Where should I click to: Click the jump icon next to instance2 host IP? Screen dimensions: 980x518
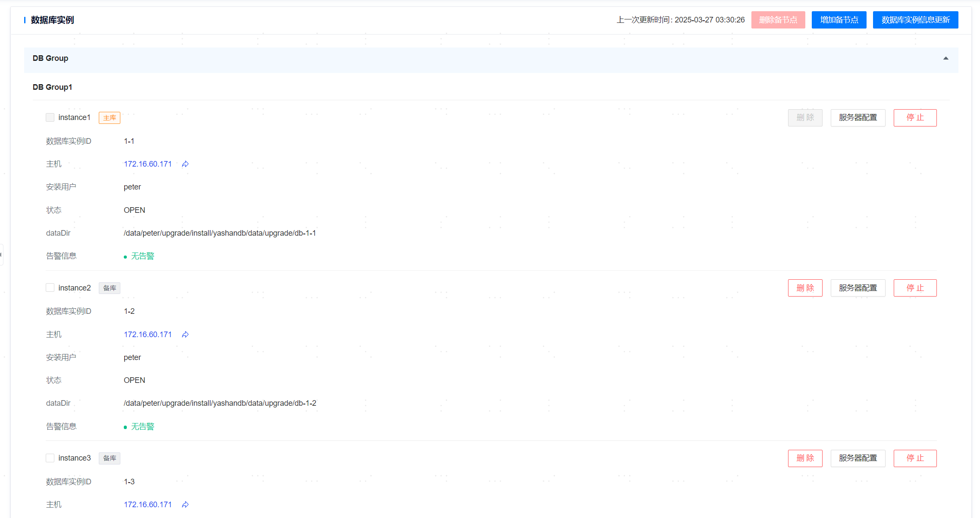[x=185, y=335]
